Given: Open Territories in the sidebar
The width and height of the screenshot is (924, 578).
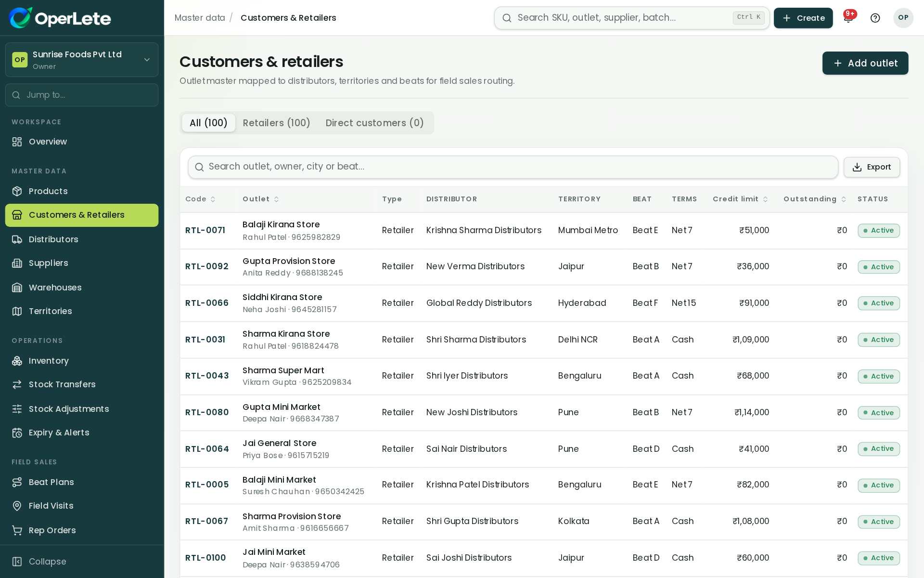Looking at the screenshot, I should pos(82,311).
